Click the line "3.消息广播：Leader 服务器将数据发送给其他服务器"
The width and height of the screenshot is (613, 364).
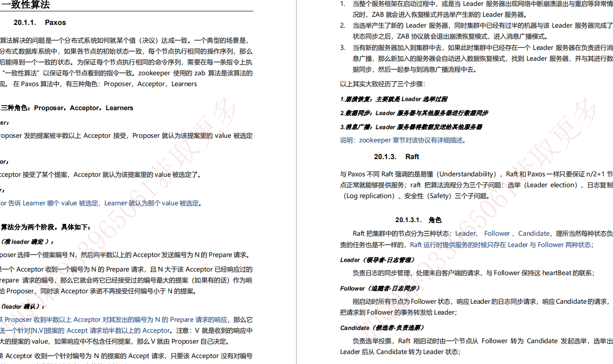[x=411, y=127]
